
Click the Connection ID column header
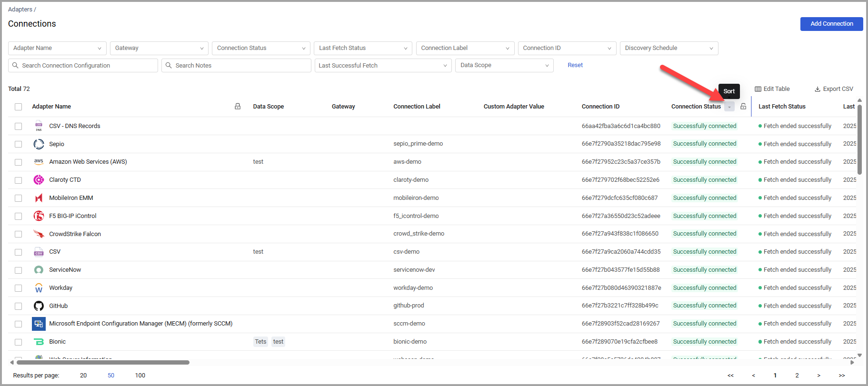tap(600, 107)
